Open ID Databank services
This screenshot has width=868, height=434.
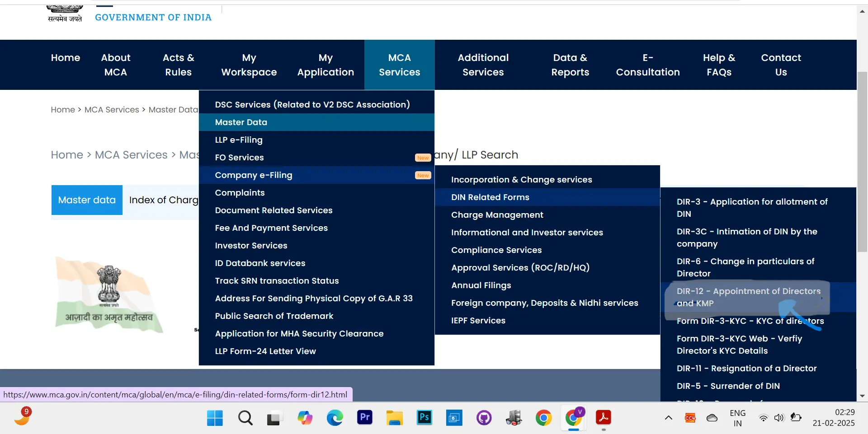pos(316,263)
